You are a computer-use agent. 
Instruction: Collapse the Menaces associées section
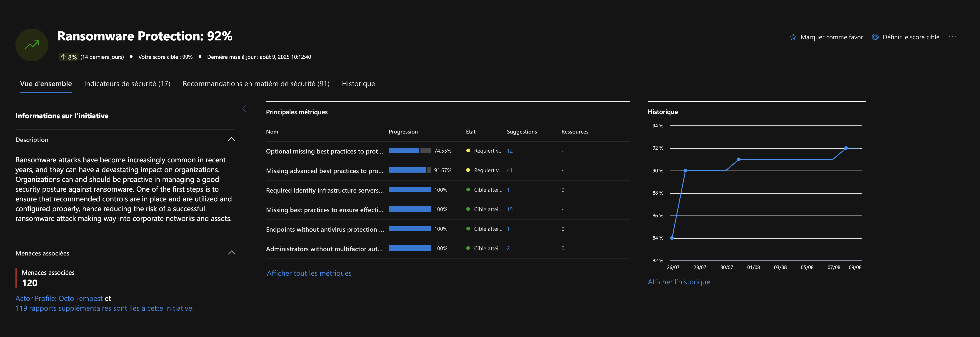coord(231,253)
